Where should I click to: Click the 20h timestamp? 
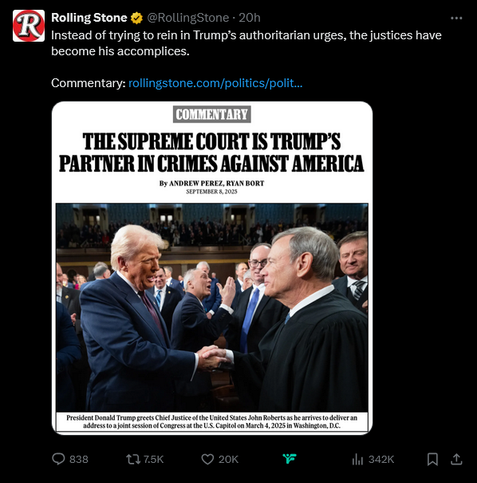[x=250, y=18]
